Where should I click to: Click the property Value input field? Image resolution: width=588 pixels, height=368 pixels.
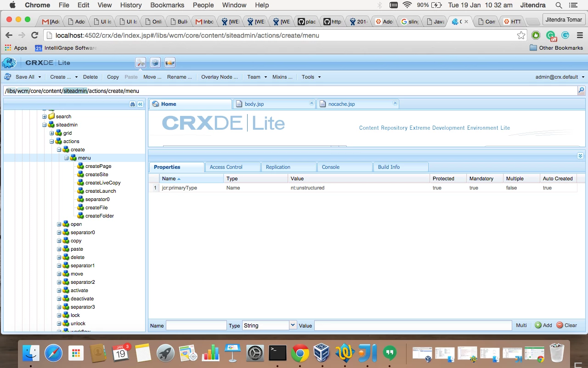pyautogui.click(x=413, y=325)
